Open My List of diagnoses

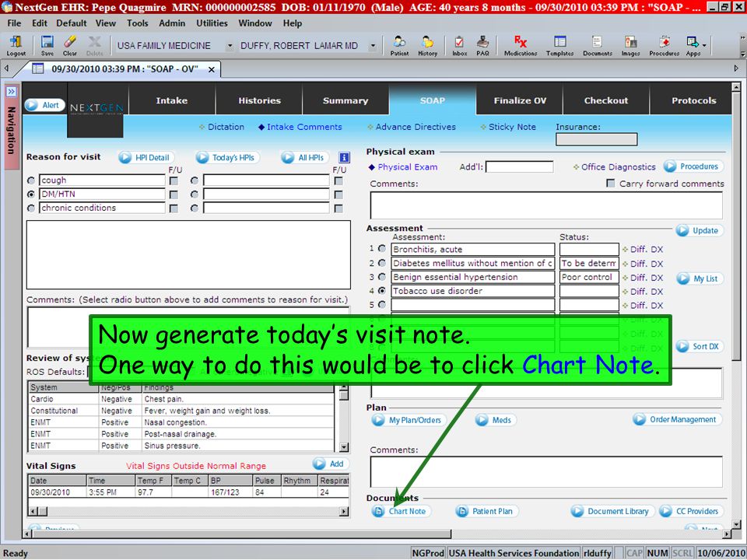coord(700,278)
